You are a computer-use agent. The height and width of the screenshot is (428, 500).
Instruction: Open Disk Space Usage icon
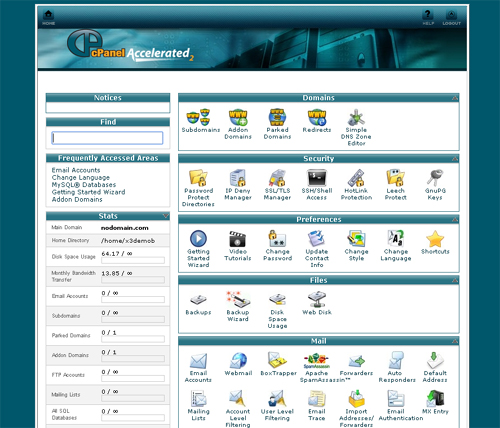tap(277, 300)
